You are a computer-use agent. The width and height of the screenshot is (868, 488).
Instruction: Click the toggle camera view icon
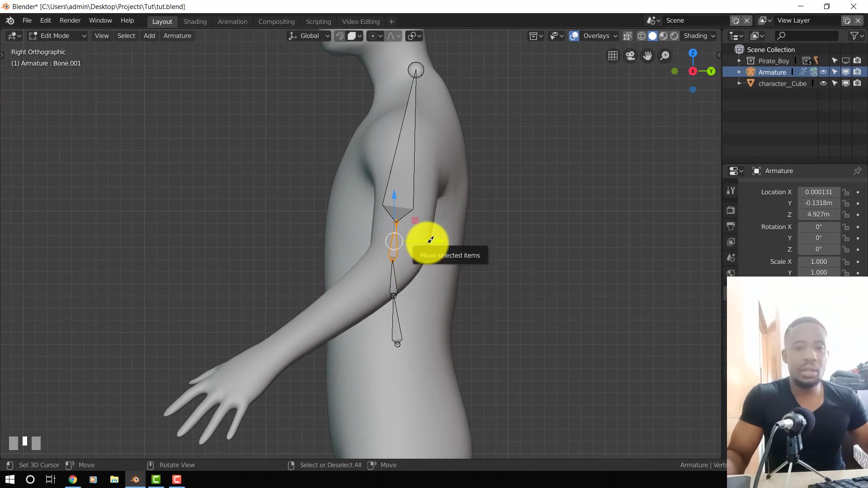(630, 56)
